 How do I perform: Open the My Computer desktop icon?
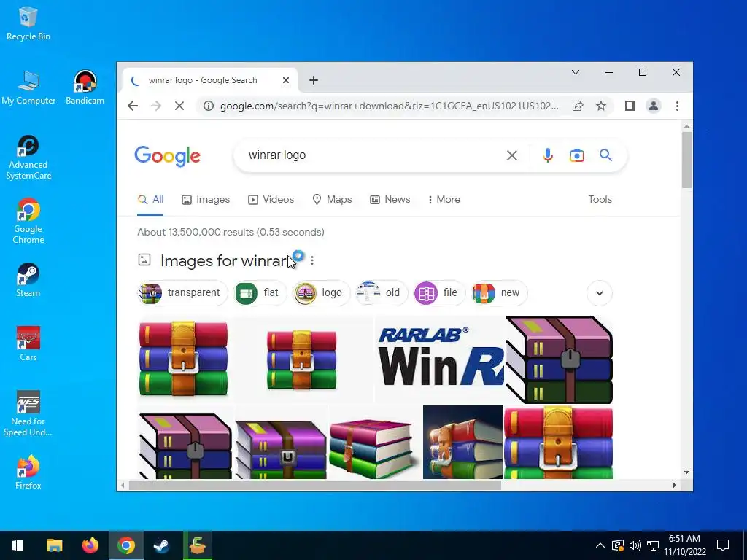pos(28,87)
